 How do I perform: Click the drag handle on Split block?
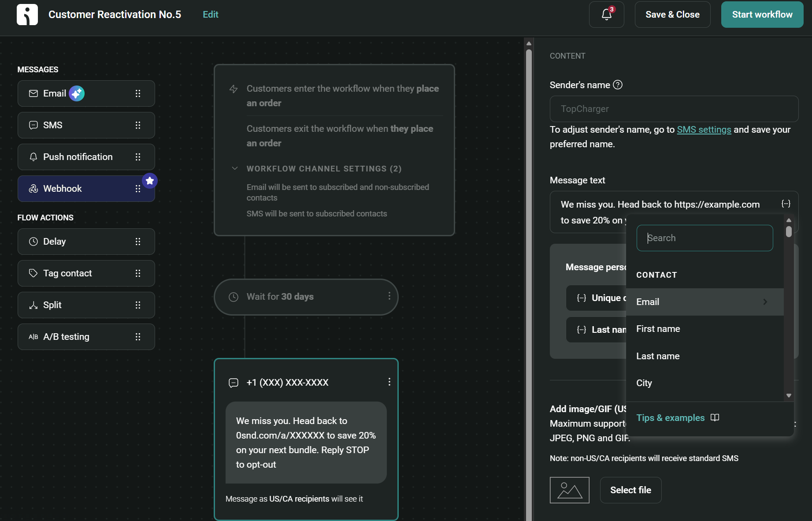tap(138, 305)
